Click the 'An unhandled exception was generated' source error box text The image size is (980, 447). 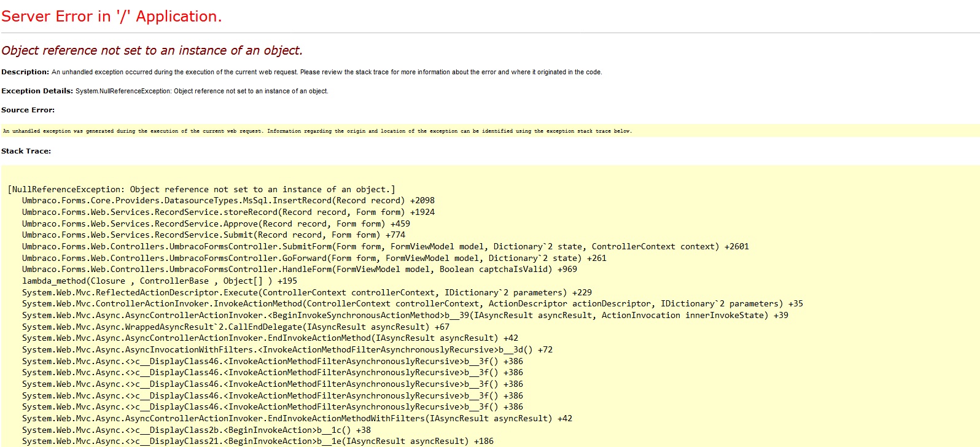pos(317,131)
